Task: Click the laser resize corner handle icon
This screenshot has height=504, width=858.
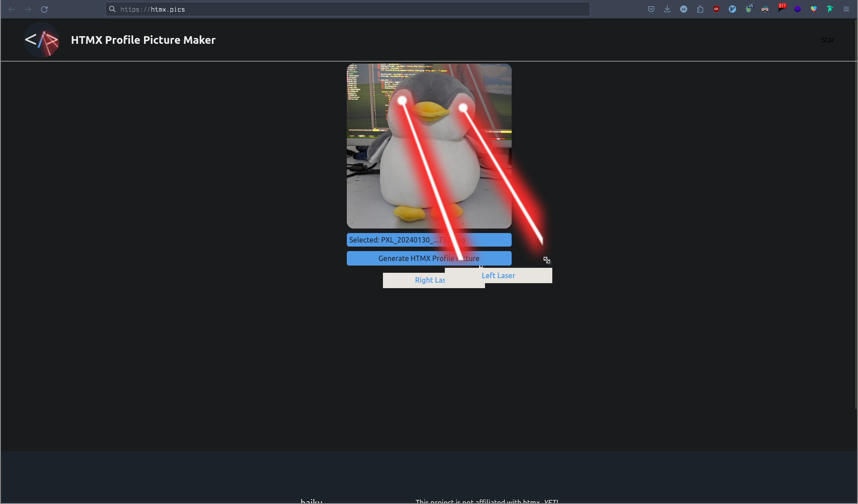Action: (x=547, y=260)
